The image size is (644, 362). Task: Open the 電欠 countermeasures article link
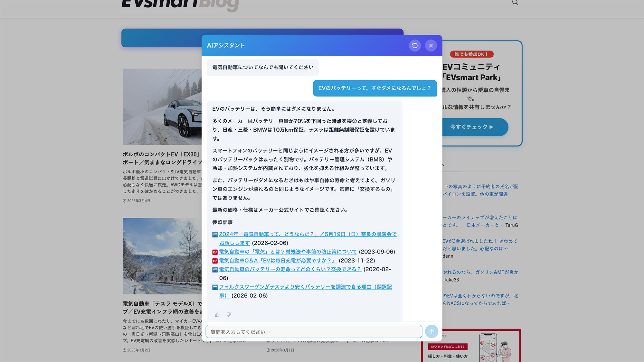pyautogui.click(x=288, y=252)
